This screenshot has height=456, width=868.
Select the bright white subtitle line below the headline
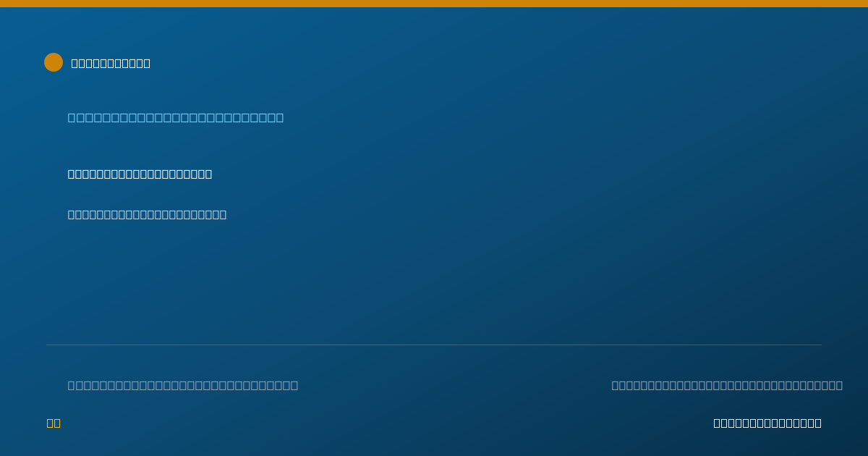[140, 174]
